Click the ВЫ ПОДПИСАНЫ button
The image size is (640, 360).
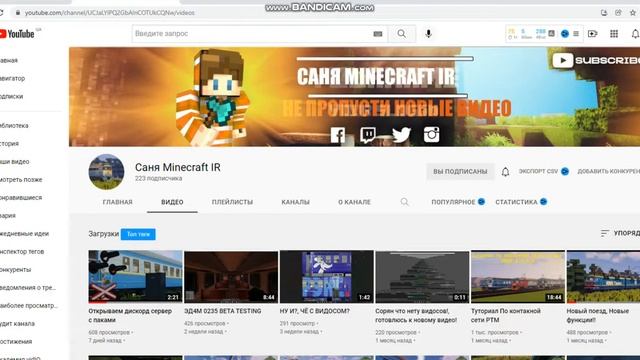[460, 172]
